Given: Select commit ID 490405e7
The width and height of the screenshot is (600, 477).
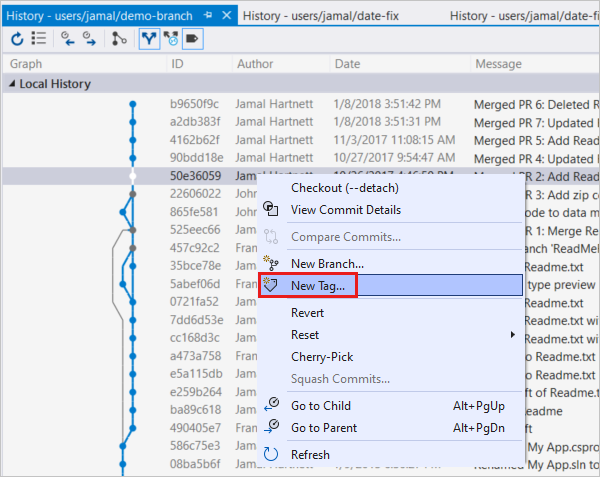Looking at the screenshot, I should [196, 428].
